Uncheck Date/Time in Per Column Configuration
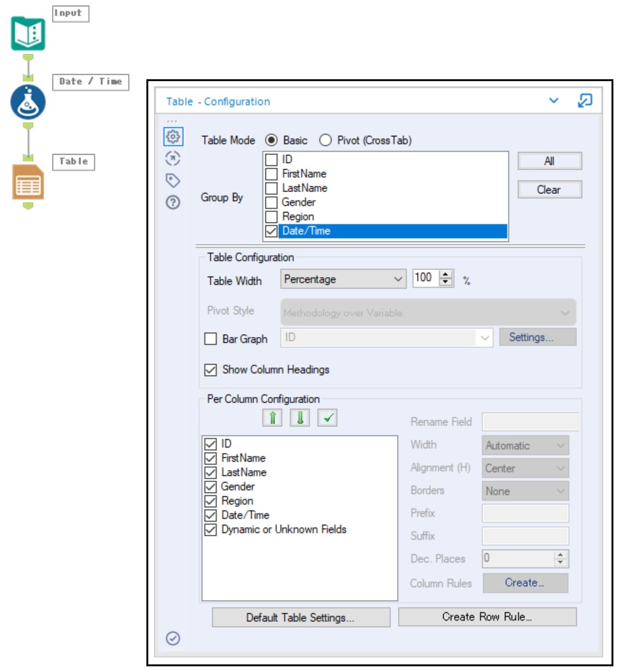 [211, 515]
